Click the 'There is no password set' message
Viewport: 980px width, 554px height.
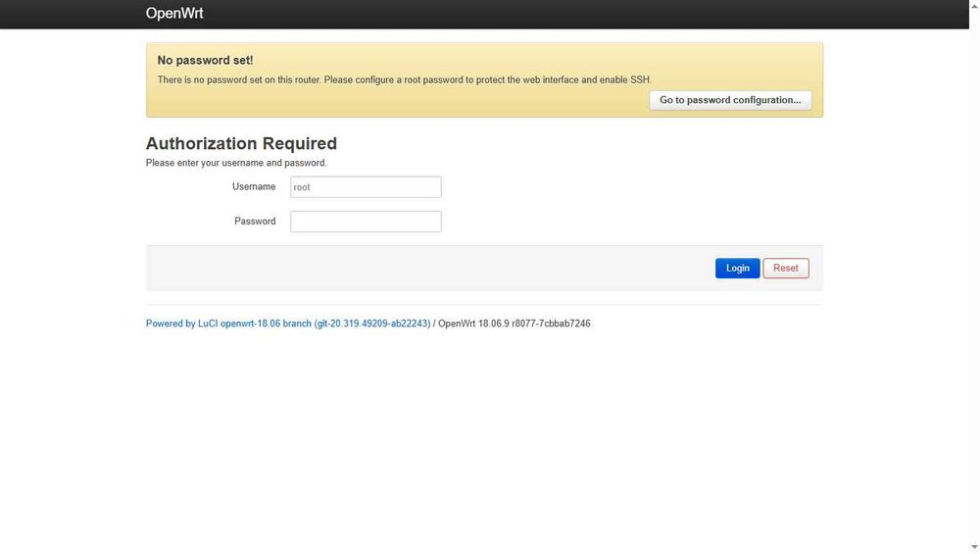click(x=405, y=80)
